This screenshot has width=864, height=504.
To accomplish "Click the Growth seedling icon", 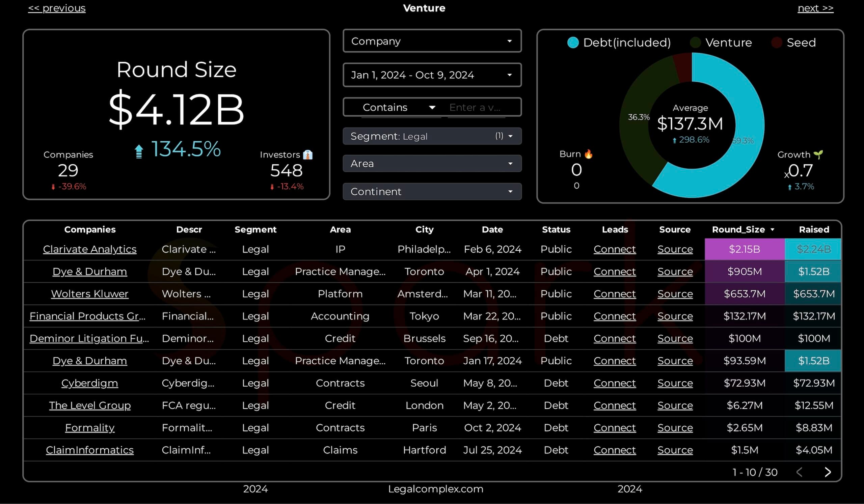I will click(x=819, y=155).
